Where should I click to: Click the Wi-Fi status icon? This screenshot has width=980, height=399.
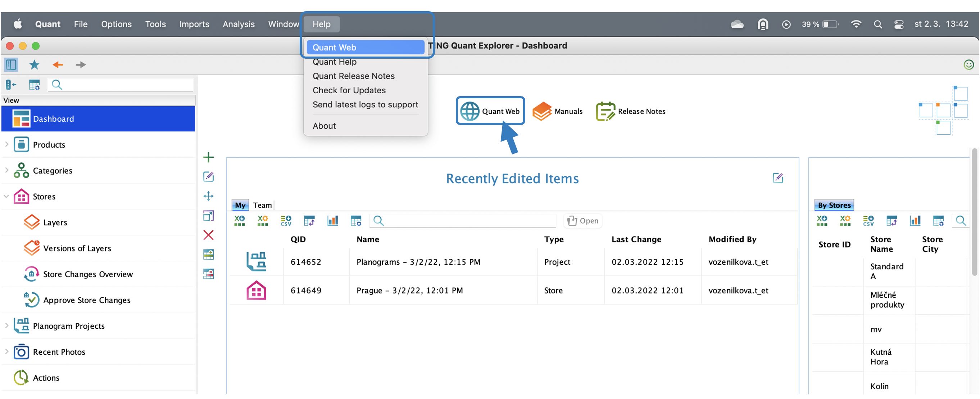pos(856,24)
